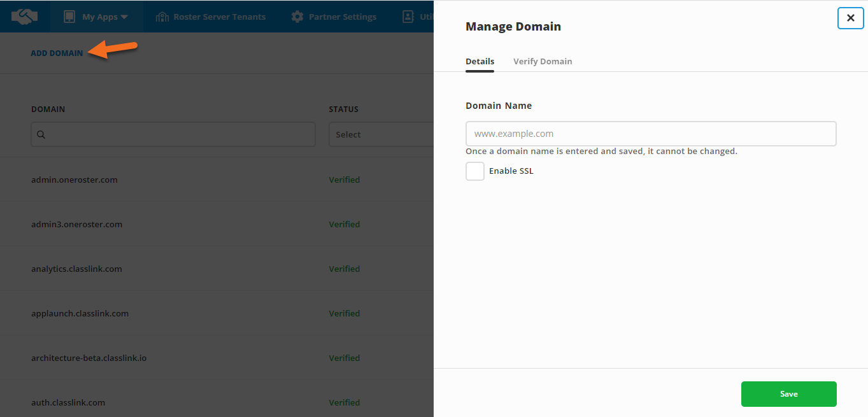Viewport: 868px width, 417px height.
Task: Select architecture-beta.classlink.io domain
Action: pos(89,358)
